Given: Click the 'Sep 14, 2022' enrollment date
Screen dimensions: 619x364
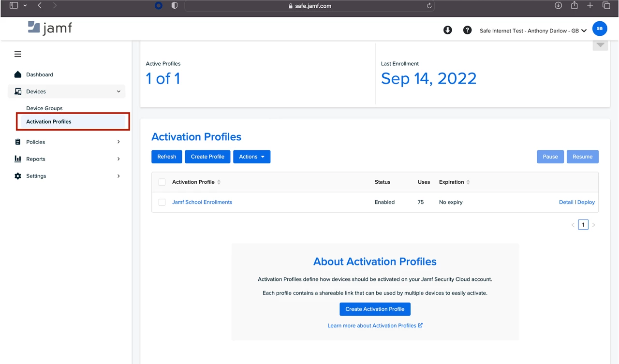Looking at the screenshot, I should [428, 78].
